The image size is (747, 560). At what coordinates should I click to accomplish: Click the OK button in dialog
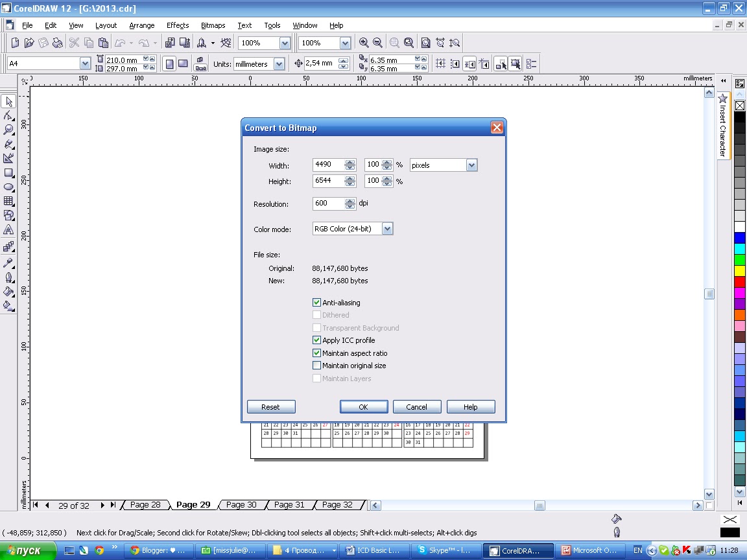pos(364,406)
